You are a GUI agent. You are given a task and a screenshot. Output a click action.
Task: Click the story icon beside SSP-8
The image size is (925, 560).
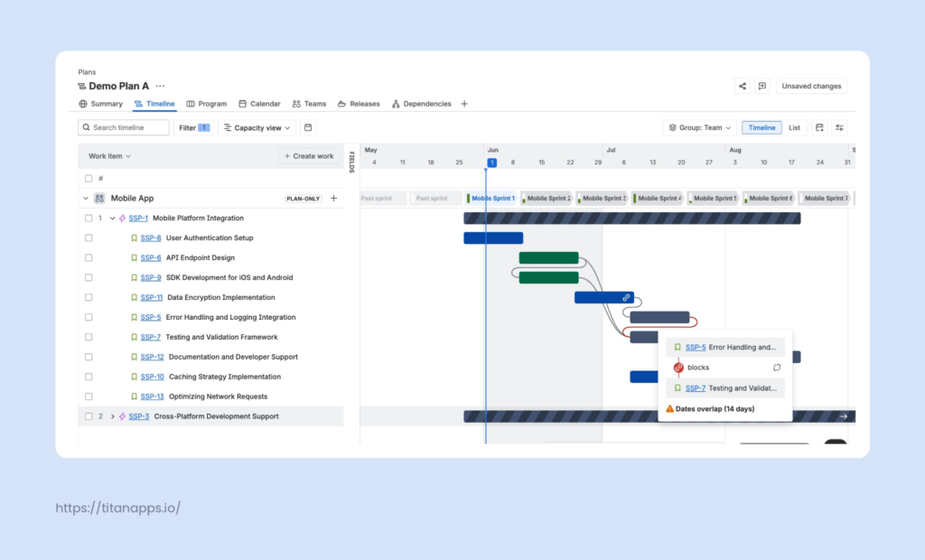pos(134,238)
